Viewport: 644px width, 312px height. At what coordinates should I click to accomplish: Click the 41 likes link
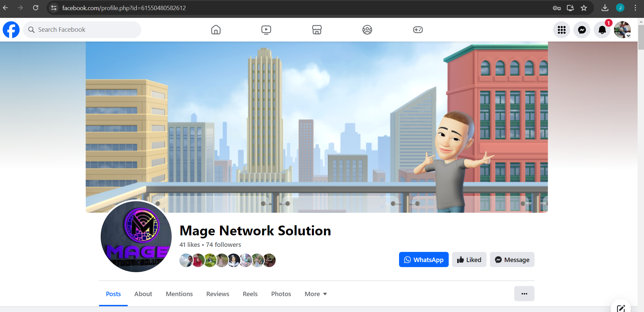(190, 245)
